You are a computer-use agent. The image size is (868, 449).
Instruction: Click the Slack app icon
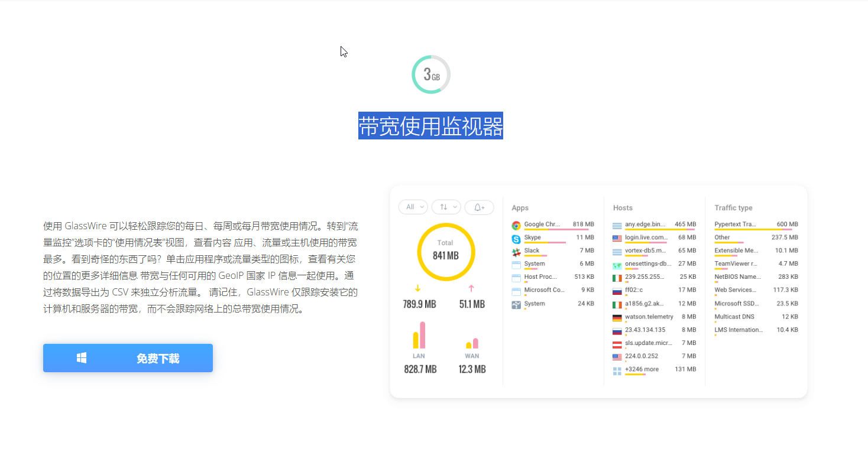(516, 252)
